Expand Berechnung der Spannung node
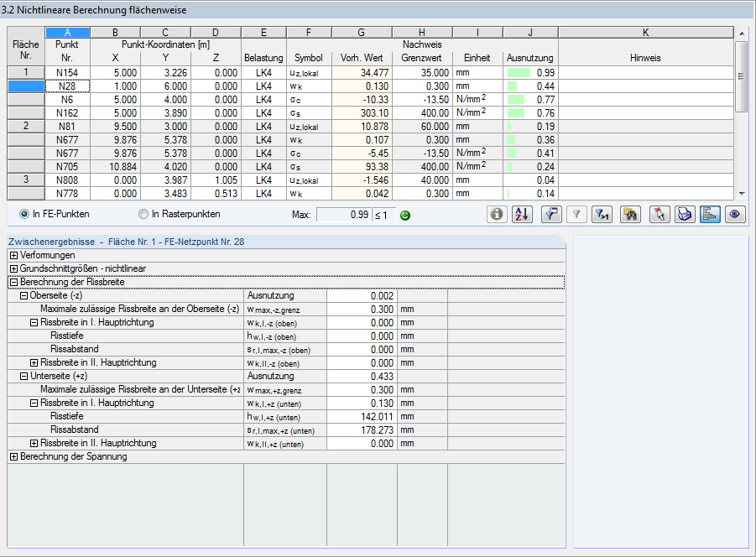This screenshot has width=756, height=557. [x=14, y=457]
